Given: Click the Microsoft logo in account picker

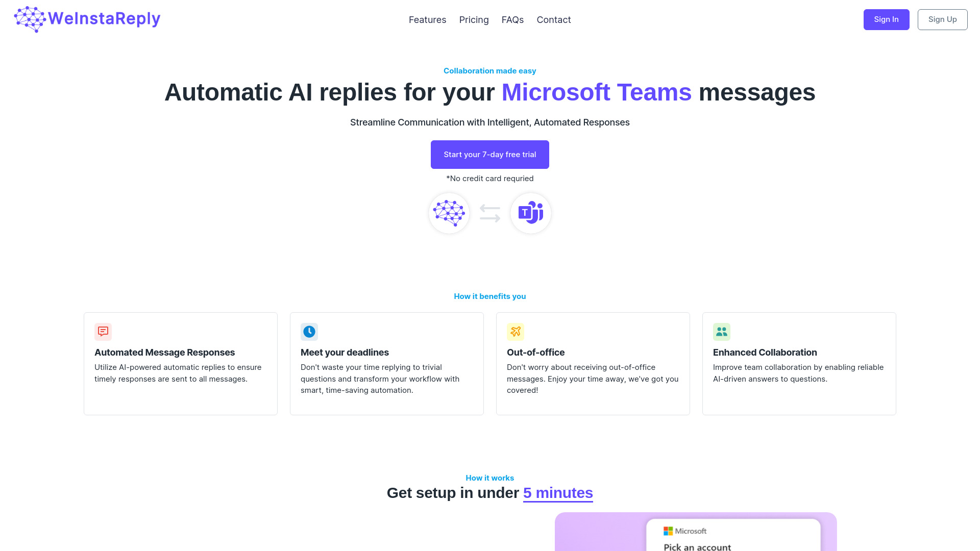Looking at the screenshot, I should coord(667,531).
